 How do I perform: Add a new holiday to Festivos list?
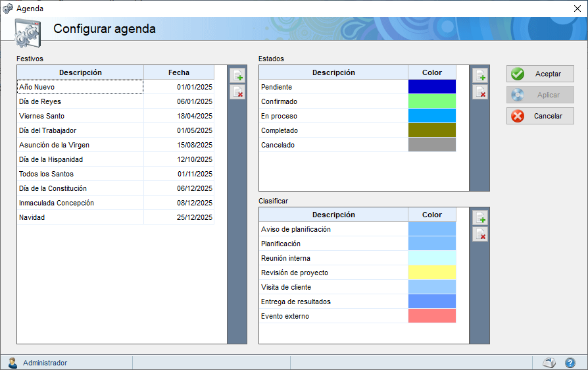[237, 76]
